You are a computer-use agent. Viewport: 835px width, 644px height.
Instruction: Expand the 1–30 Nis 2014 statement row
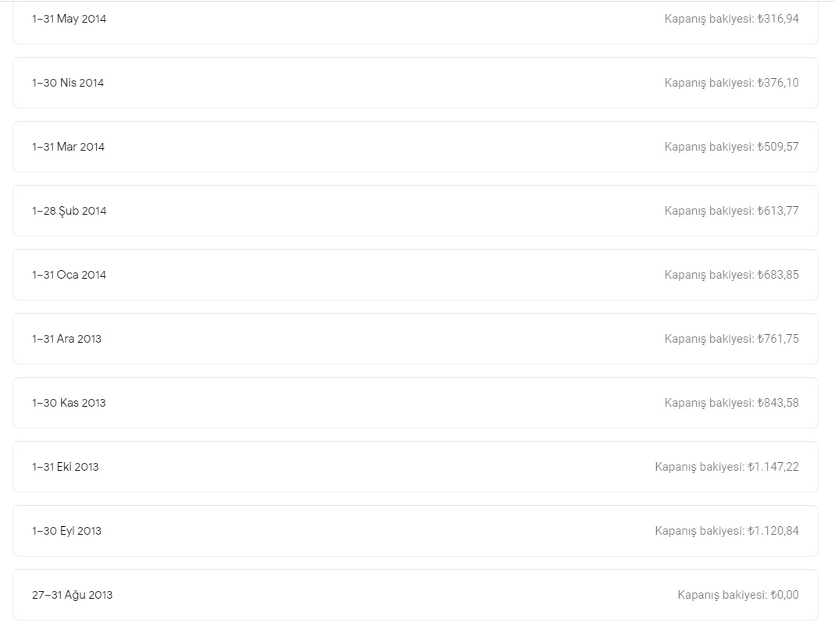point(416,83)
